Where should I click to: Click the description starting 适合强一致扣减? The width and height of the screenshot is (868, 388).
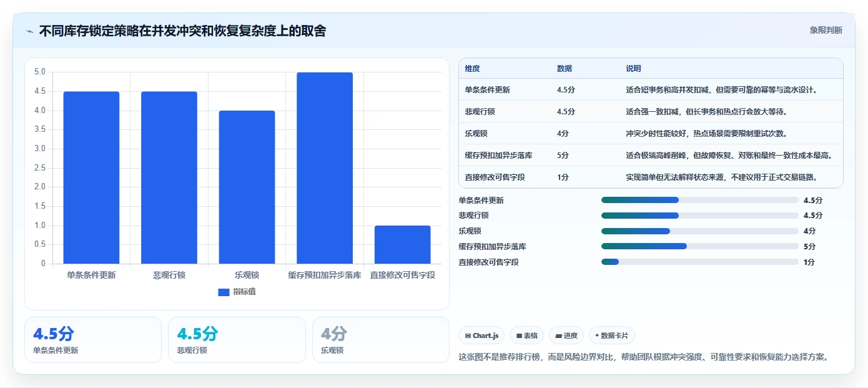(x=706, y=112)
